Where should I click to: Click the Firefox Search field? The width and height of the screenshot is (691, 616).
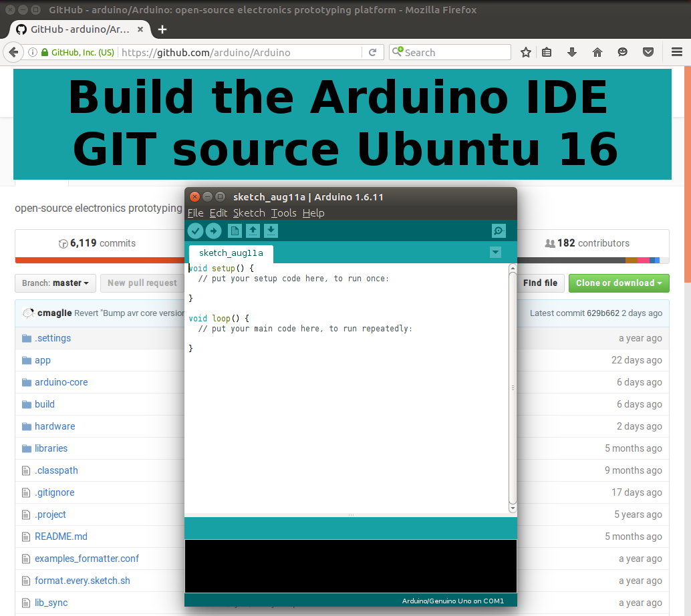[x=450, y=52]
